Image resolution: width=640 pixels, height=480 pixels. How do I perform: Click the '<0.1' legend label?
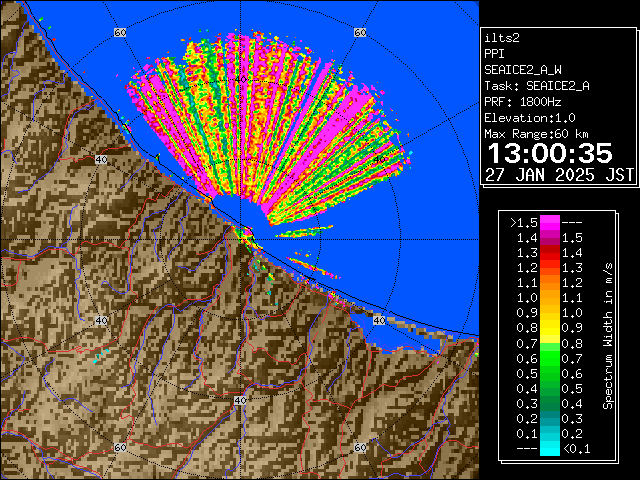coord(576,449)
